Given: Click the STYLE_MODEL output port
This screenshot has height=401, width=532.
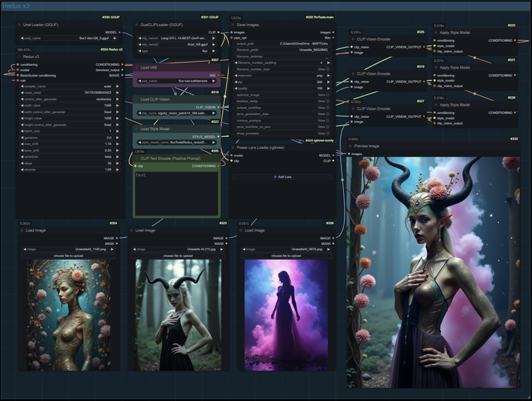Looking at the screenshot, I should 218,137.
